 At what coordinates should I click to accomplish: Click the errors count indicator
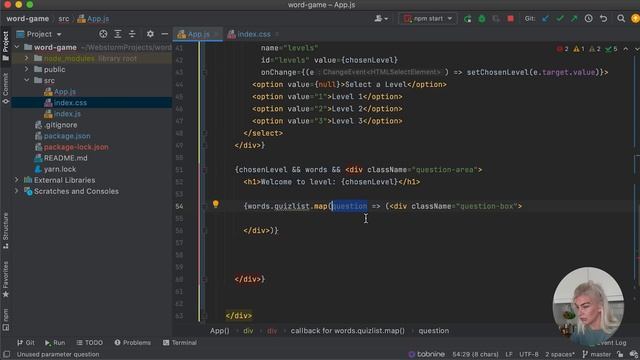[x=562, y=49]
